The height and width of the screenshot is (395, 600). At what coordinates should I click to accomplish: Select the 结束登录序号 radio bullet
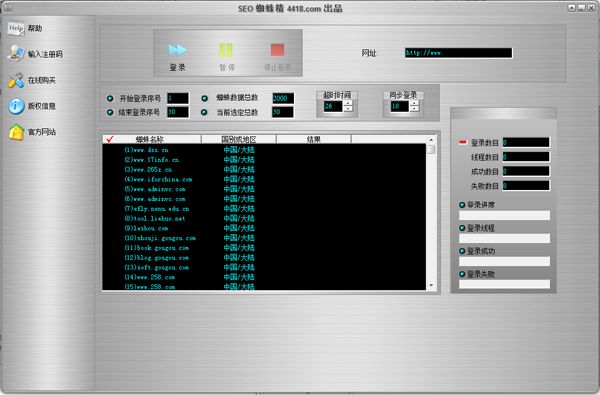click(x=110, y=112)
